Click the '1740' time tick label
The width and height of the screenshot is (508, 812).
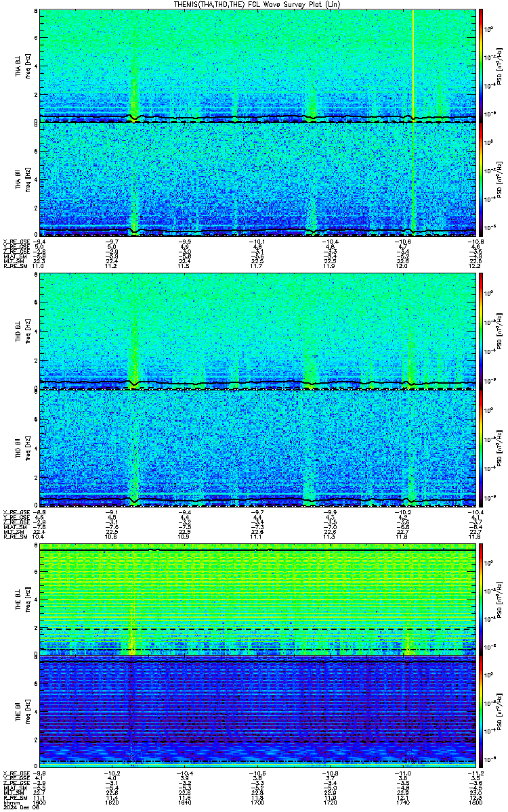[403, 803]
